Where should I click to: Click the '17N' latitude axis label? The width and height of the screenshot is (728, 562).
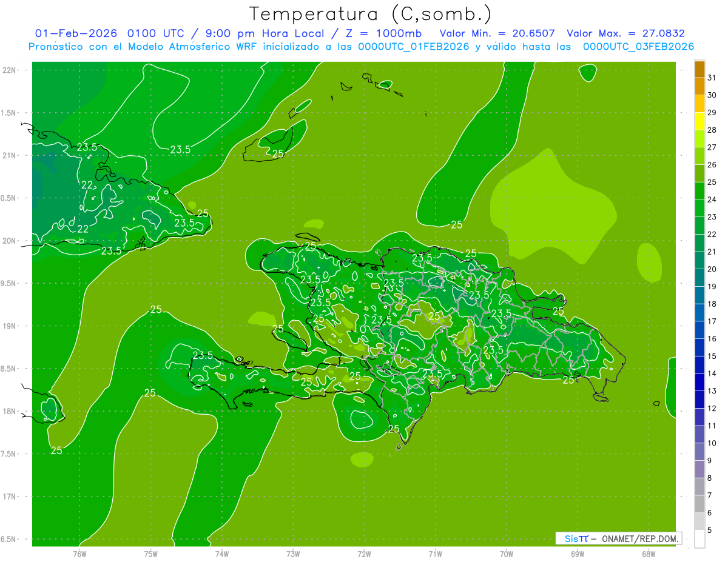pyautogui.click(x=10, y=497)
